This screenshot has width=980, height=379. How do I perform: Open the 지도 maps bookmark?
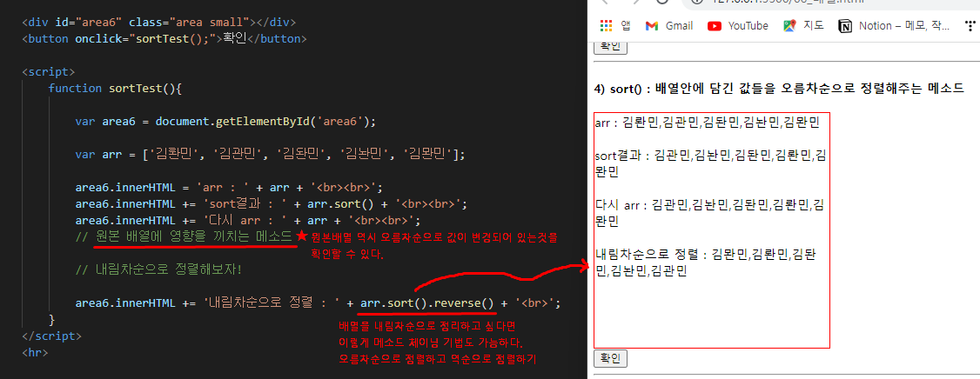(803, 25)
